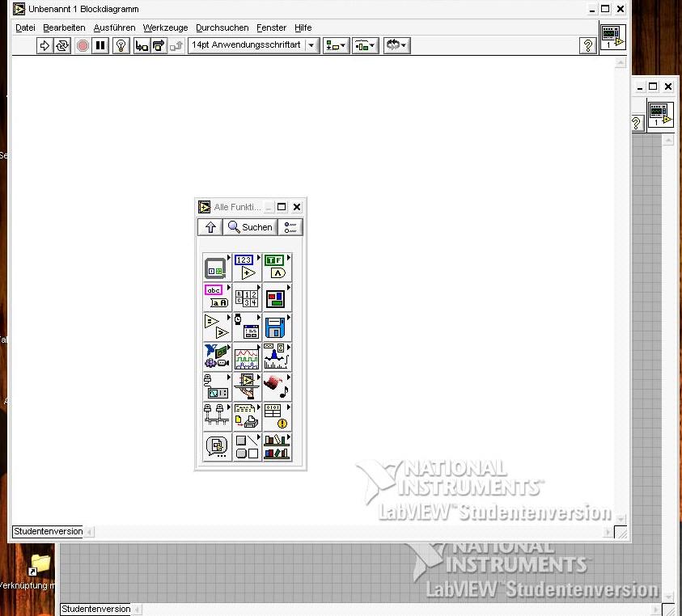Image resolution: width=682 pixels, height=616 pixels.
Task: Open the Reorder dropdown in toolbar
Action: 396,45
